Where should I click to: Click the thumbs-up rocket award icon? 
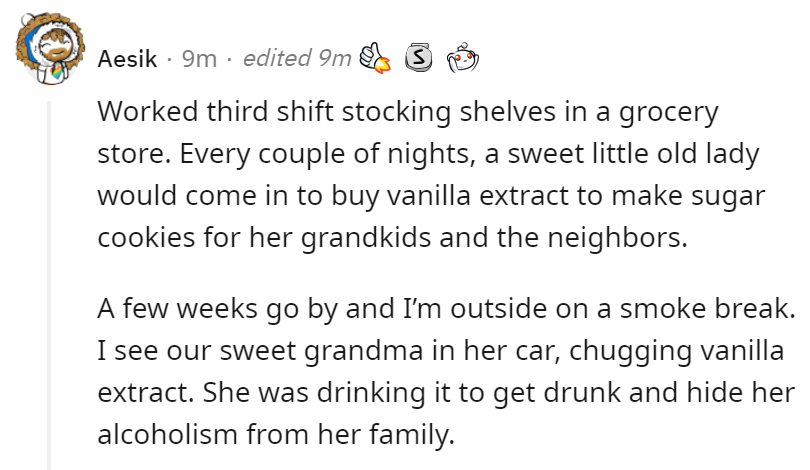click(375, 58)
